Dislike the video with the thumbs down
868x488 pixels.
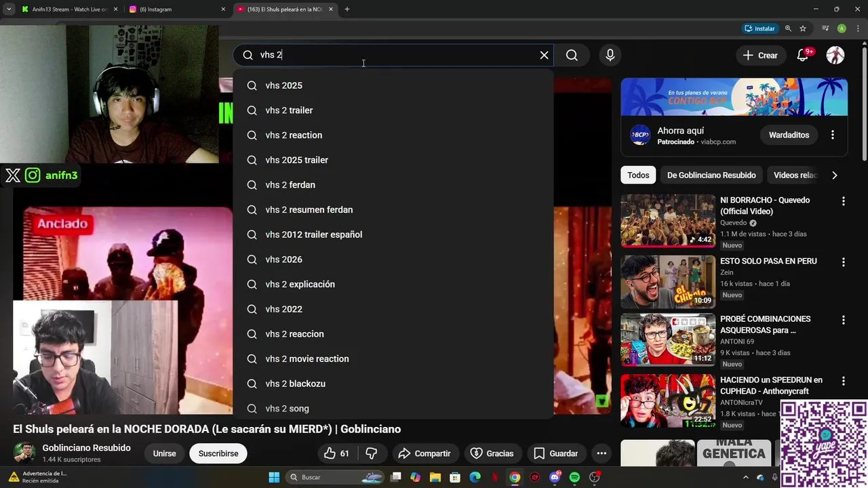(372, 453)
